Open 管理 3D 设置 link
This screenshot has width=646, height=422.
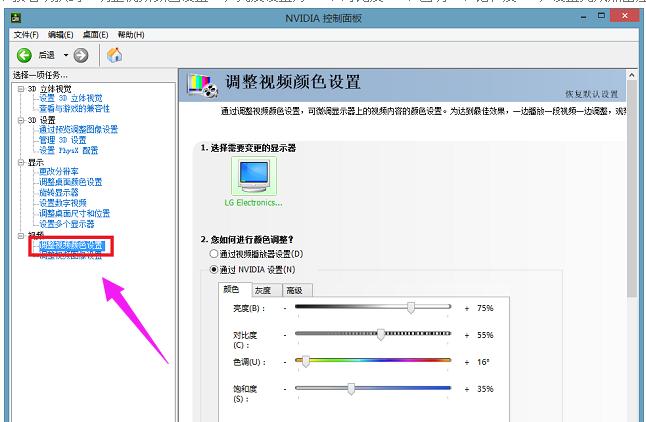point(63,140)
